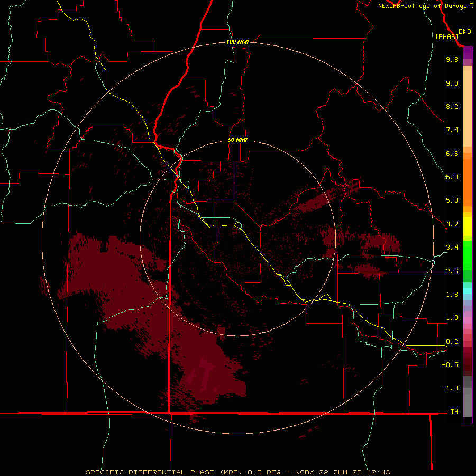Select the gray segment at color bar bottom
Image resolution: width=476 pixels, height=476 pixels.
coord(467,405)
